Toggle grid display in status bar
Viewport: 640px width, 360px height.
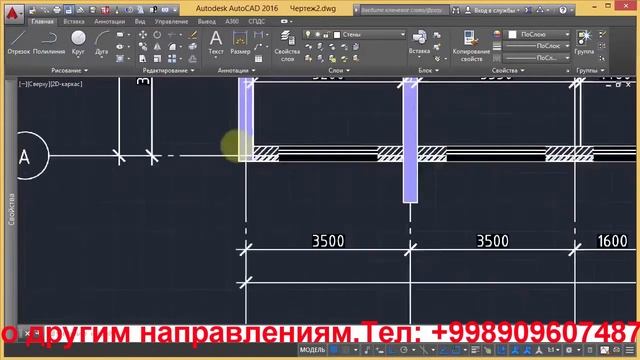(x=334, y=350)
